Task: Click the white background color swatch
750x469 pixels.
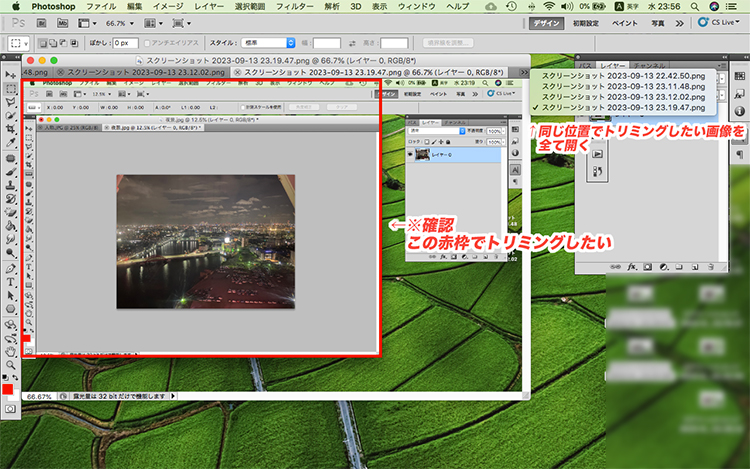Action: pyautogui.click(x=16, y=396)
